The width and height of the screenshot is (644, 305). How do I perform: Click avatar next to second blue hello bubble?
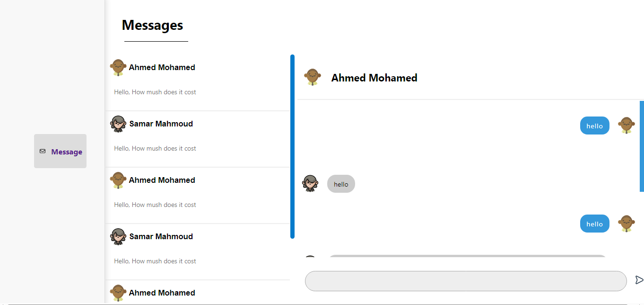[627, 224]
